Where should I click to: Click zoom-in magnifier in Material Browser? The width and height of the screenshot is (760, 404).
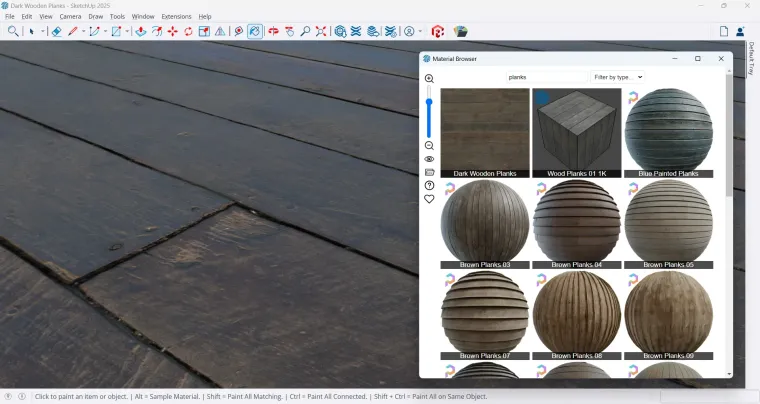tap(429, 79)
